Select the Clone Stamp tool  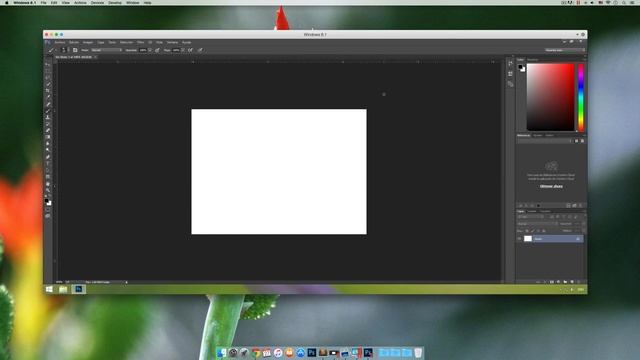[48, 117]
